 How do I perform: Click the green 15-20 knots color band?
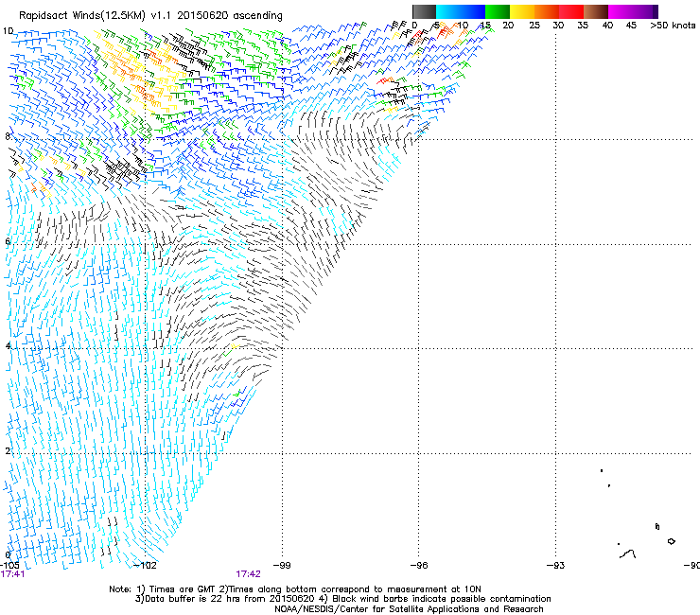pos(498,11)
